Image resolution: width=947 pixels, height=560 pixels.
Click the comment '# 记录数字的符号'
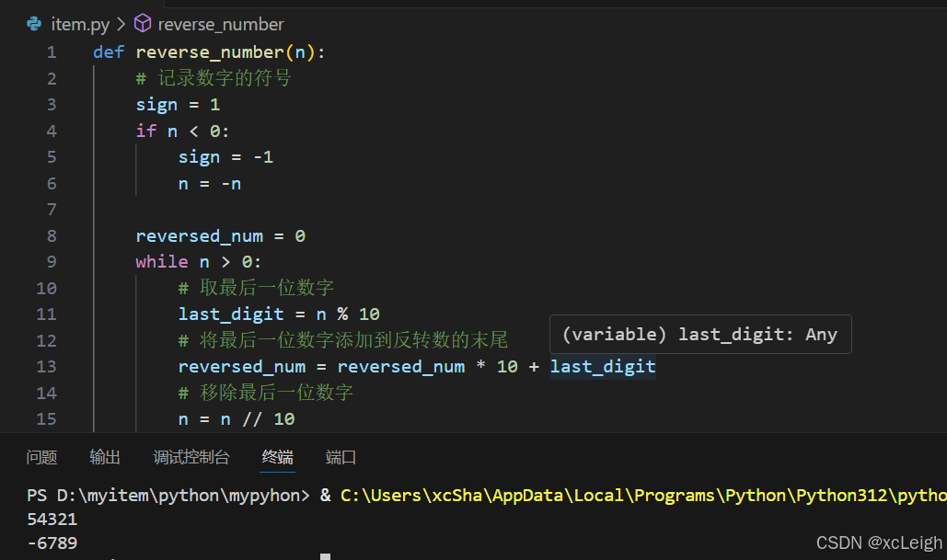click(x=214, y=78)
